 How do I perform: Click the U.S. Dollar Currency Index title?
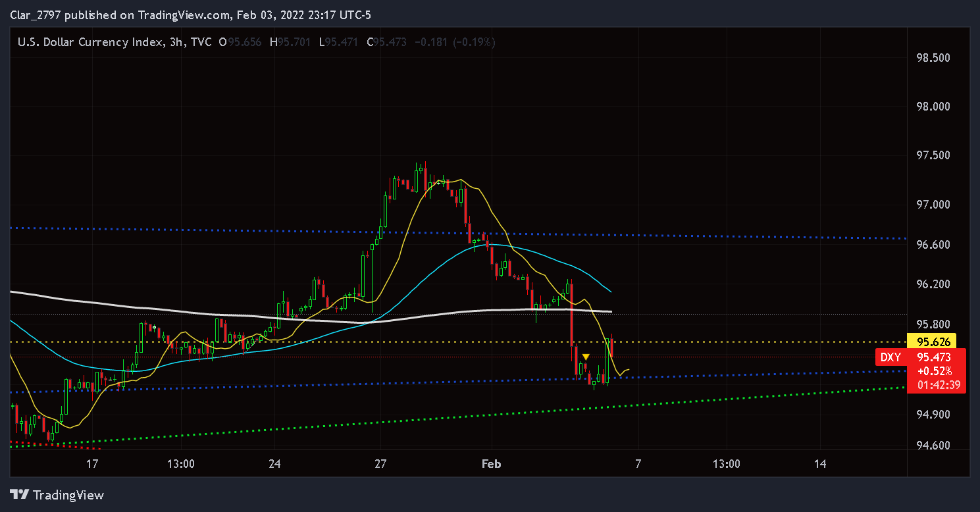(x=90, y=42)
